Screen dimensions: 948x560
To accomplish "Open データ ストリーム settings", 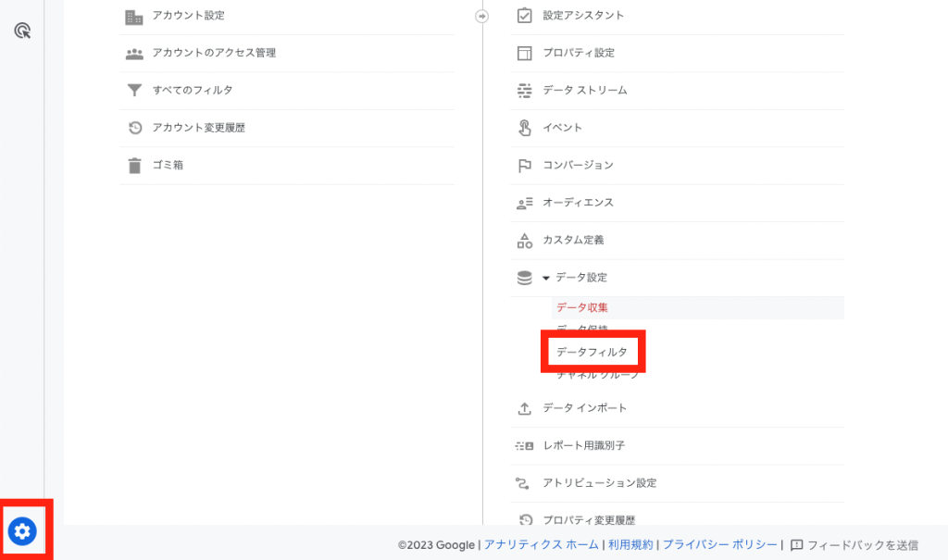I will click(x=584, y=91).
